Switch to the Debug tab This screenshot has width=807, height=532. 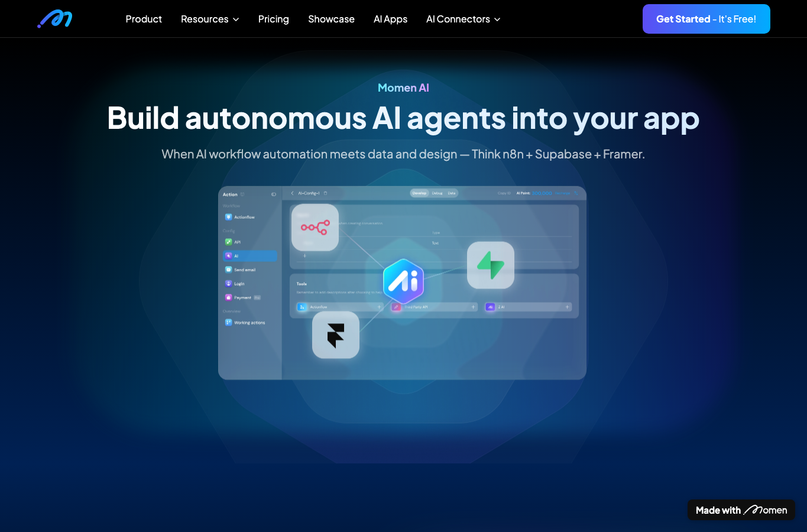pyautogui.click(x=437, y=193)
